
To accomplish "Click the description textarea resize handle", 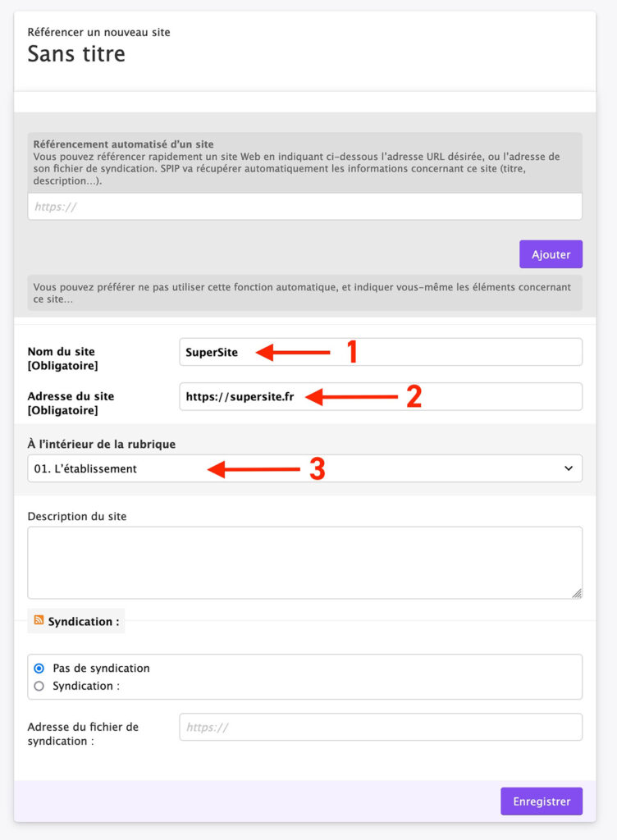I will (577, 593).
